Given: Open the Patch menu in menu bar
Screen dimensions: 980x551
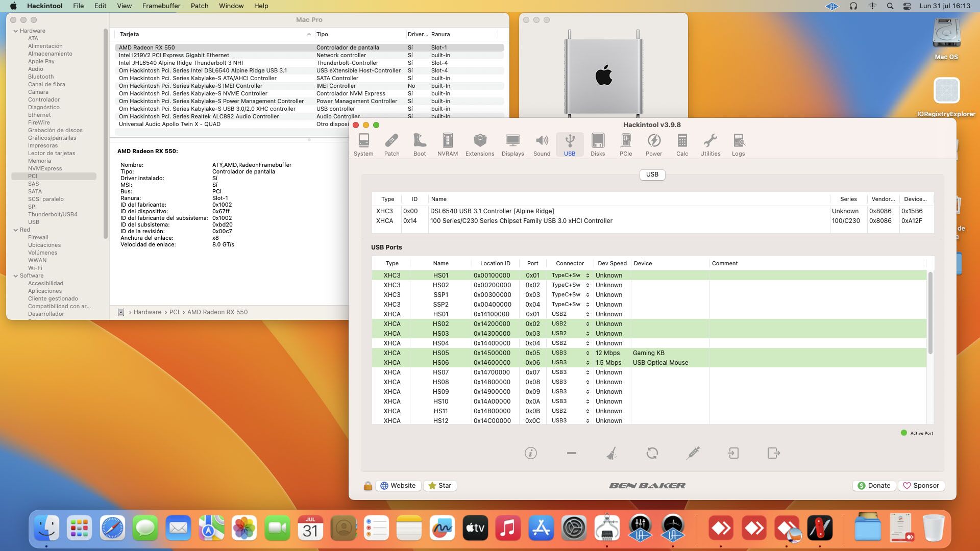Looking at the screenshot, I should click(199, 6).
